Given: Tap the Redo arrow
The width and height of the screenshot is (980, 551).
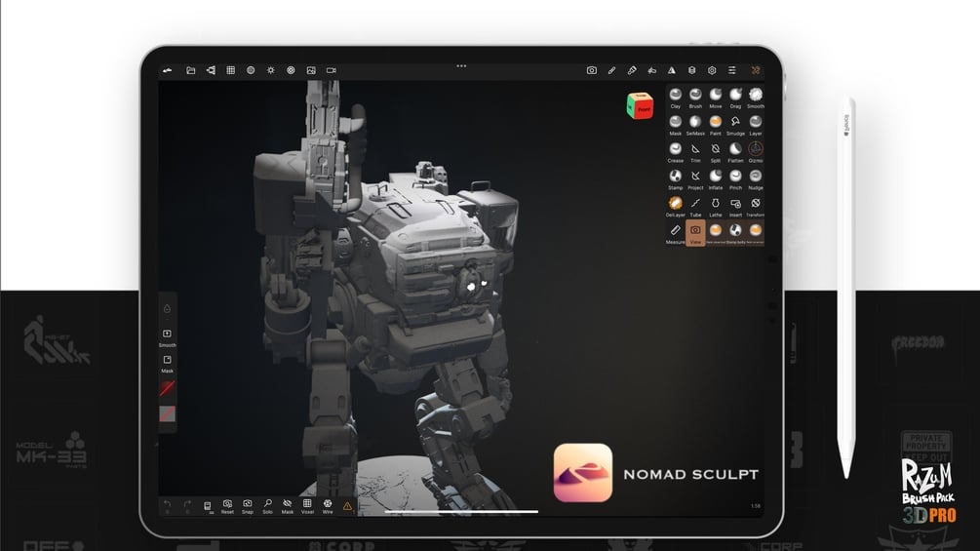Looking at the screenshot, I should tap(187, 505).
